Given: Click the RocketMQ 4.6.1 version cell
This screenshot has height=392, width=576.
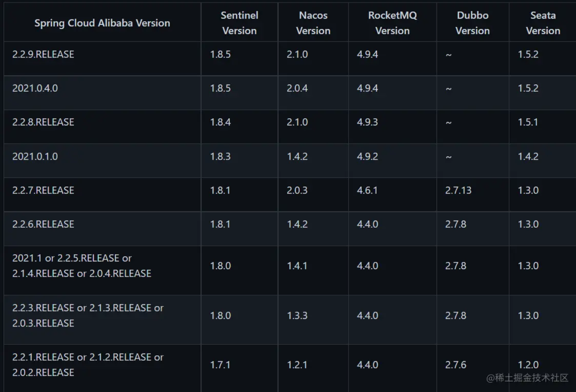Looking at the screenshot, I should tap(367, 191).
